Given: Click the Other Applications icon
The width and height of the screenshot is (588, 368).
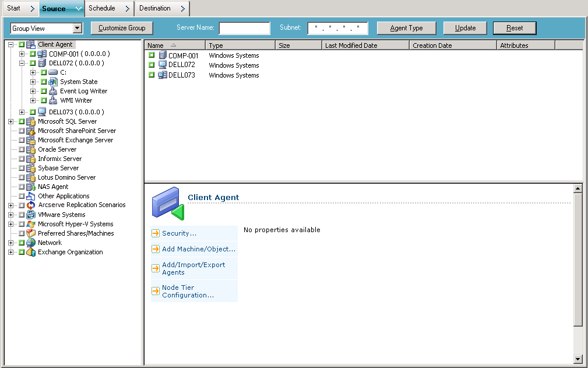Looking at the screenshot, I should 31,196.
